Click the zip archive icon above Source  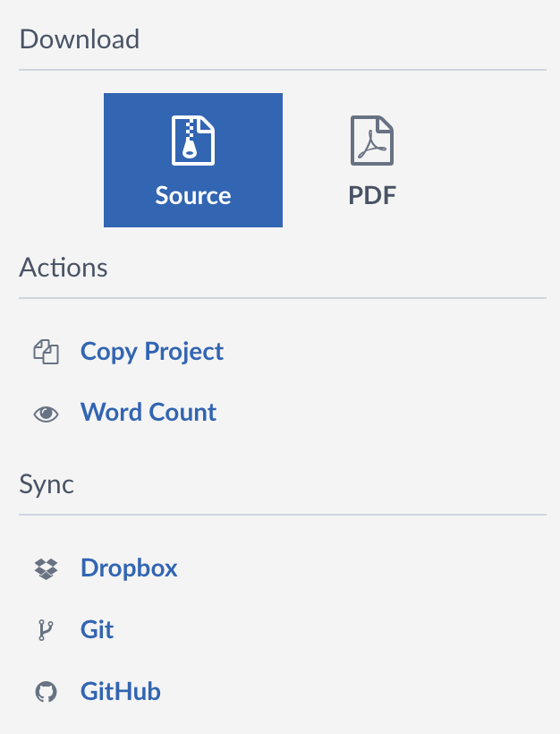pos(192,141)
